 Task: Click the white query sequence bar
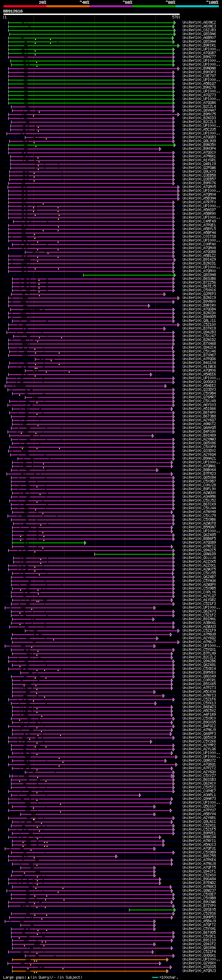(x=92, y=14)
